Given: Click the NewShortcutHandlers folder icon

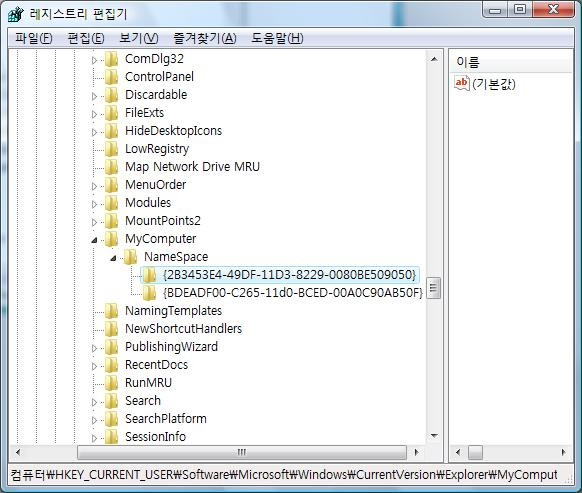Looking at the screenshot, I should pos(111,329).
